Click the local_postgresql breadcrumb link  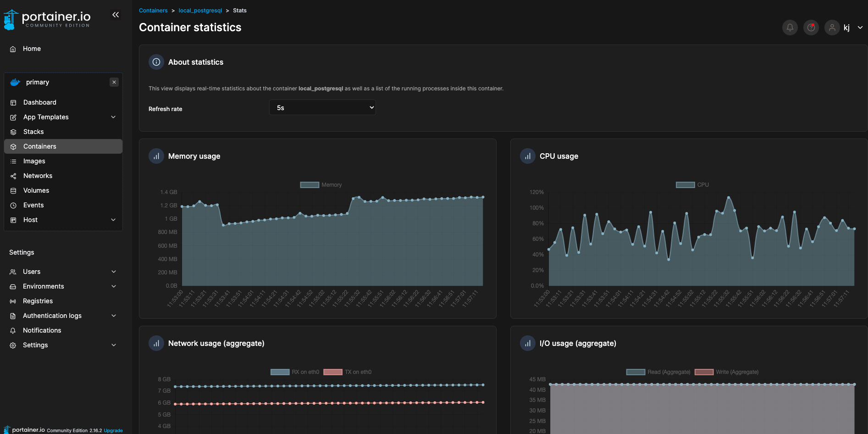(x=200, y=11)
